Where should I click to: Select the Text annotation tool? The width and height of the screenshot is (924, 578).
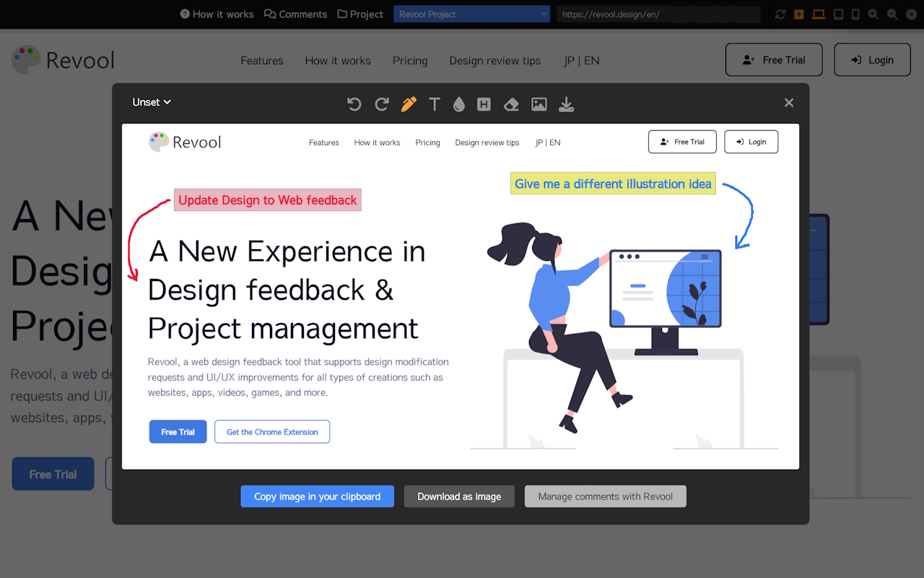point(435,104)
